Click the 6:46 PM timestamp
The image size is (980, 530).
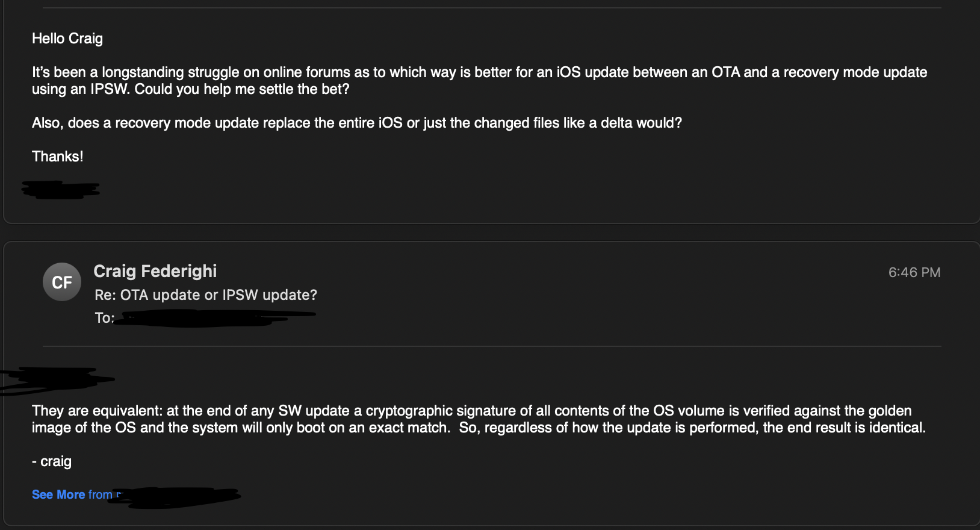pyautogui.click(x=914, y=272)
